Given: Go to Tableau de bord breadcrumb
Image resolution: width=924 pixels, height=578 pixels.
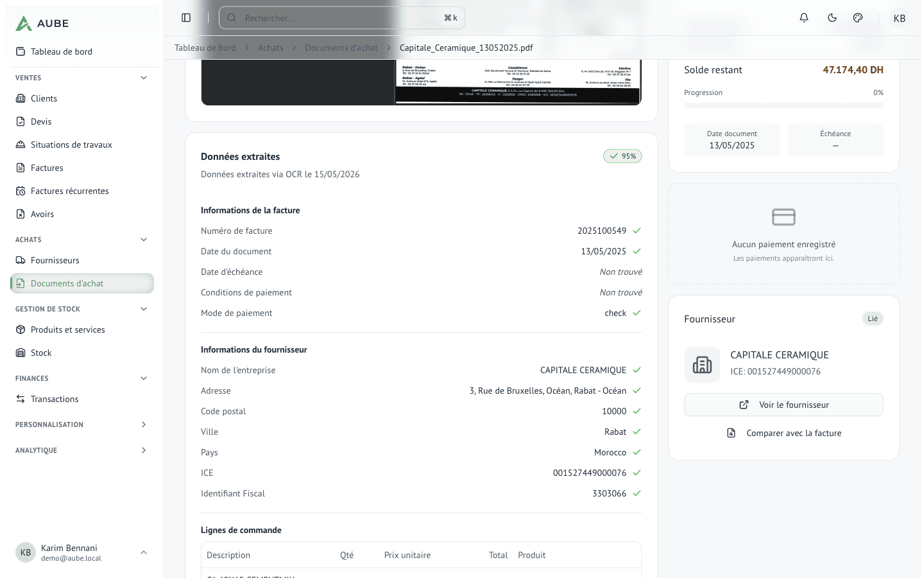Looking at the screenshot, I should click(205, 48).
